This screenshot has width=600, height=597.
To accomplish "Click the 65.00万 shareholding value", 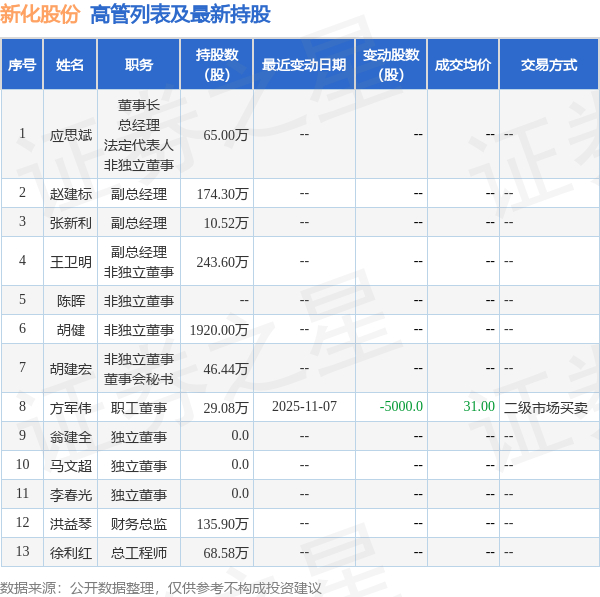I will click(226, 135).
